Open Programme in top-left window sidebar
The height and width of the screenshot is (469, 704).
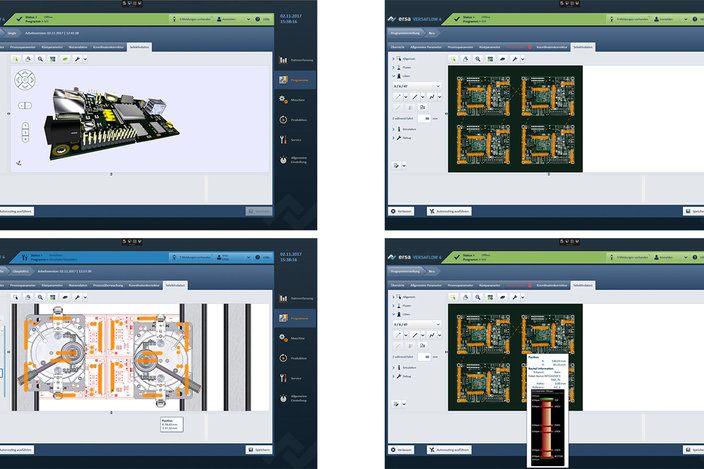[295, 80]
